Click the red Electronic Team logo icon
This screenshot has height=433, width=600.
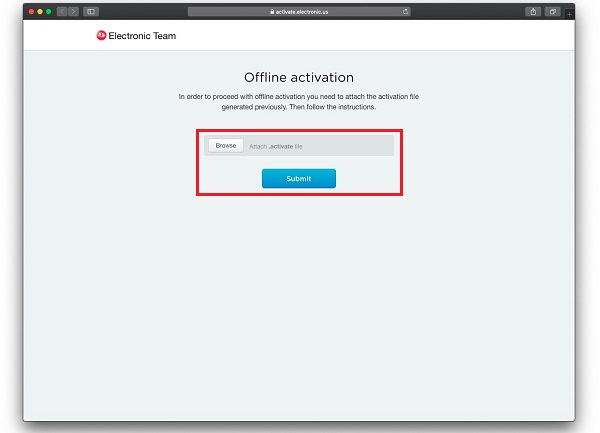(x=101, y=36)
